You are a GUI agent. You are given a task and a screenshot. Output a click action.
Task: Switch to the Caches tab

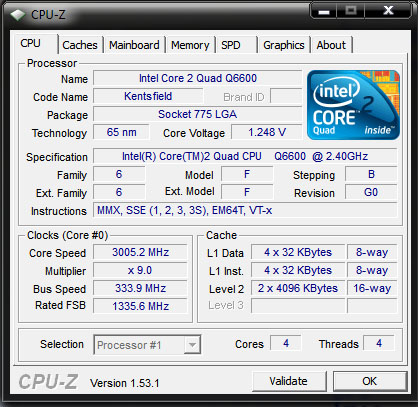pyautogui.click(x=80, y=45)
